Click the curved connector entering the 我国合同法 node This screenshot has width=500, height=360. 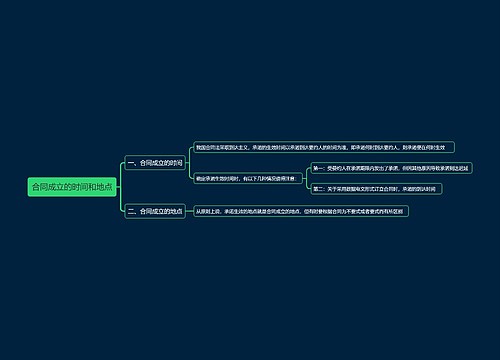coord(190,151)
